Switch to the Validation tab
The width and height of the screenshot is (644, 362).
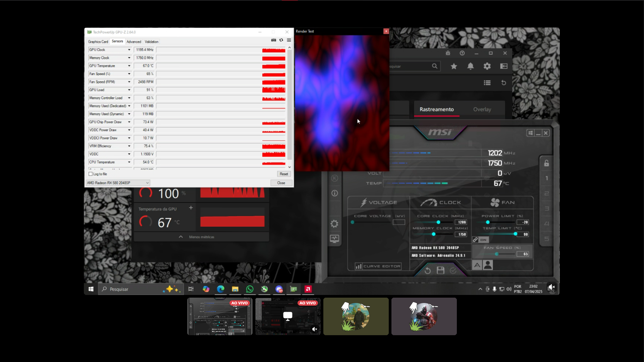tap(152, 42)
